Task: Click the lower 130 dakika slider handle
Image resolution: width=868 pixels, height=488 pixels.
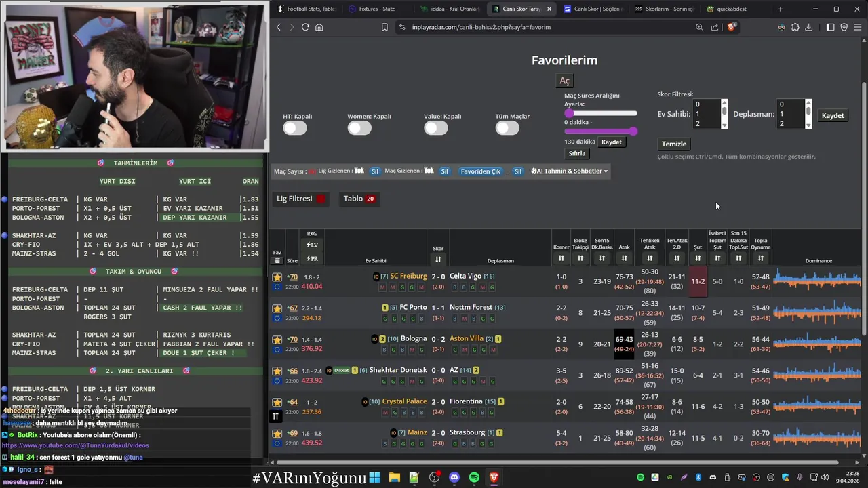Action: point(633,131)
